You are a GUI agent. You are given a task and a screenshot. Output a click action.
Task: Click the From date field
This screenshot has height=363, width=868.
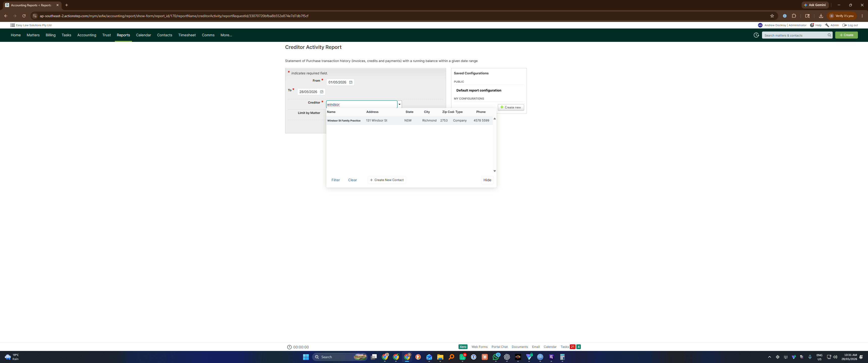tap(337, 82)
